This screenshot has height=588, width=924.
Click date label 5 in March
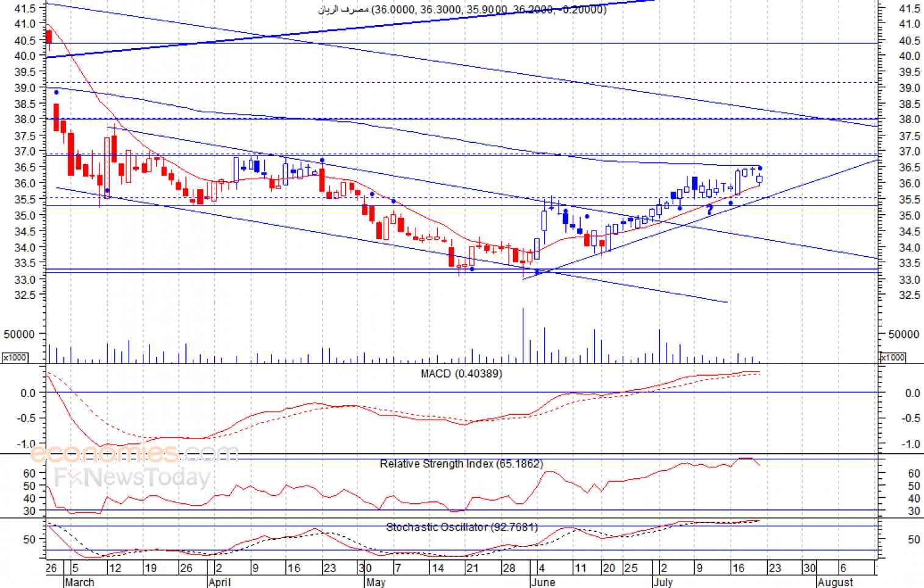pos(74,568)
